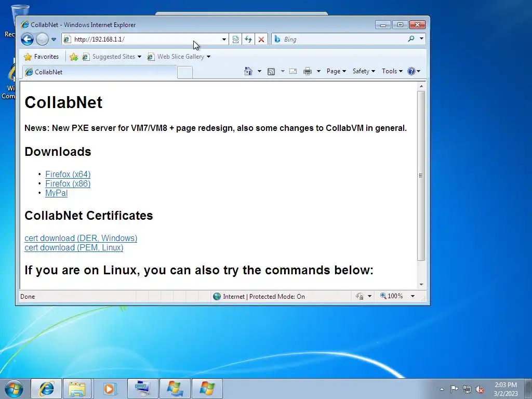Click cert download (PEM, Linux) link
The height and width of the screenshot is (399, 532).
[x=74, y=248]
